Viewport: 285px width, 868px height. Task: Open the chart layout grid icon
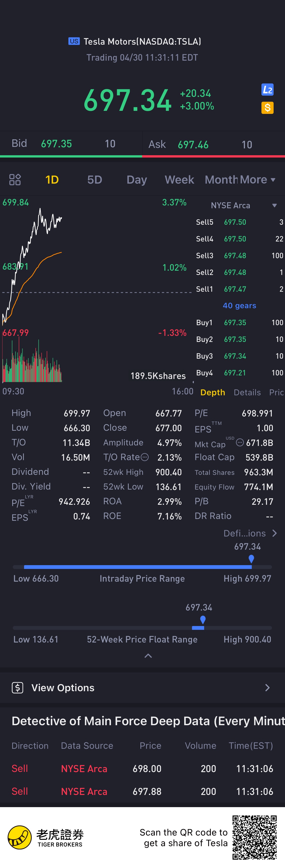pos(15,180)
